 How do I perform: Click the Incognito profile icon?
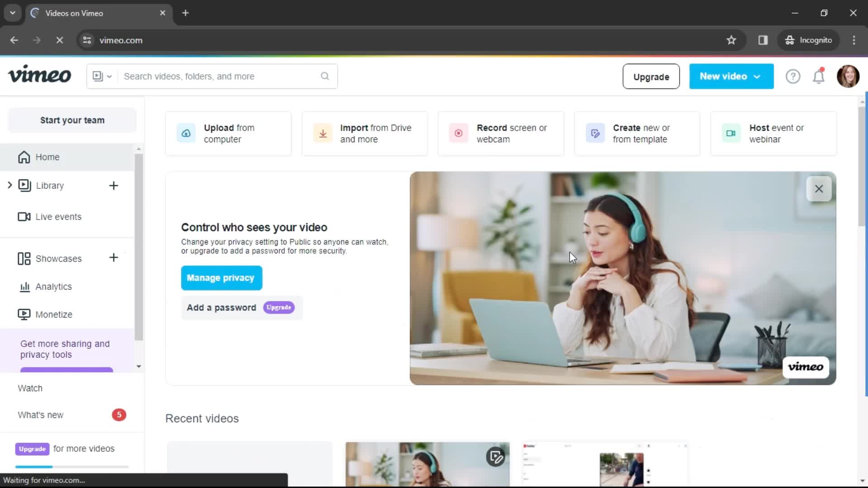coord(789,40)
